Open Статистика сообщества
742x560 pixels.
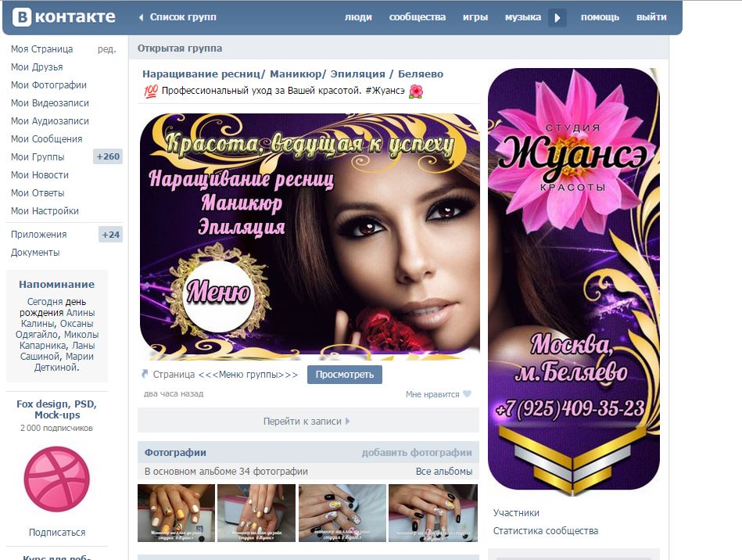[546, 530]
